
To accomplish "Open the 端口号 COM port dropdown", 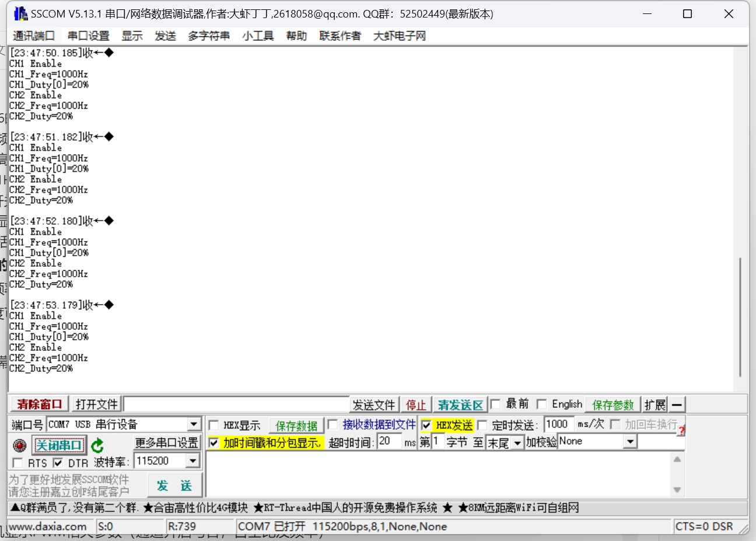I will point(194,424).
